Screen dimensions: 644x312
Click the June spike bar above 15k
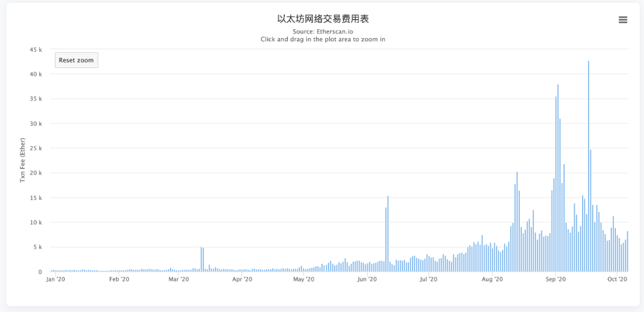(388, 233)
